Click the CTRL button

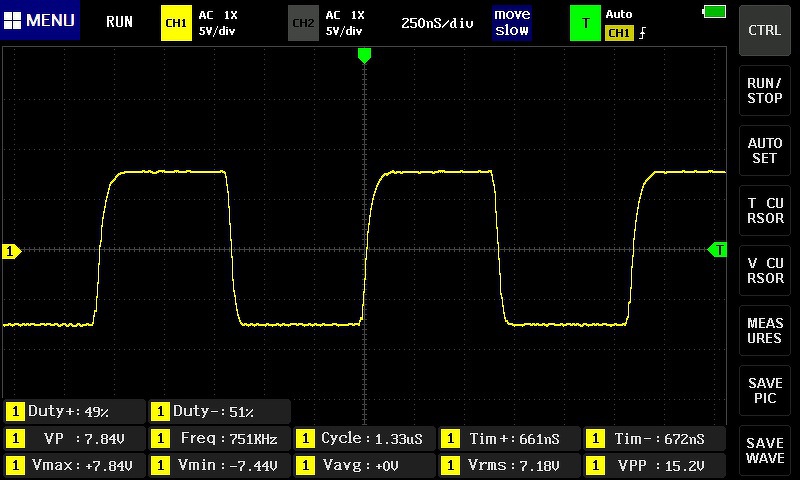pos(764,31)
